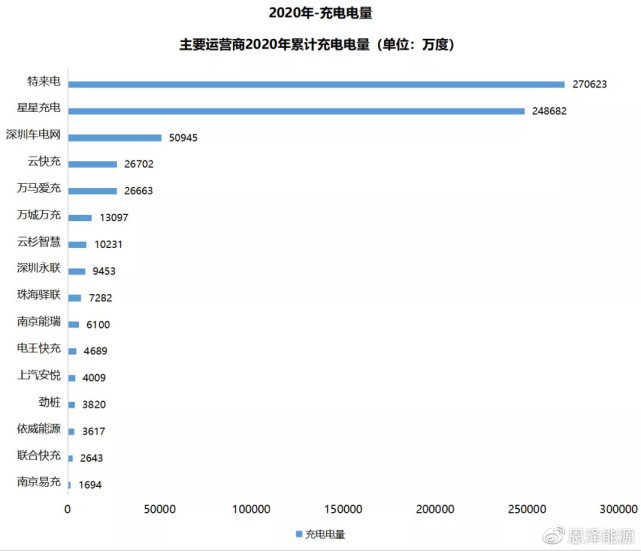Click the 万马爱充 category label

point(38,188)
